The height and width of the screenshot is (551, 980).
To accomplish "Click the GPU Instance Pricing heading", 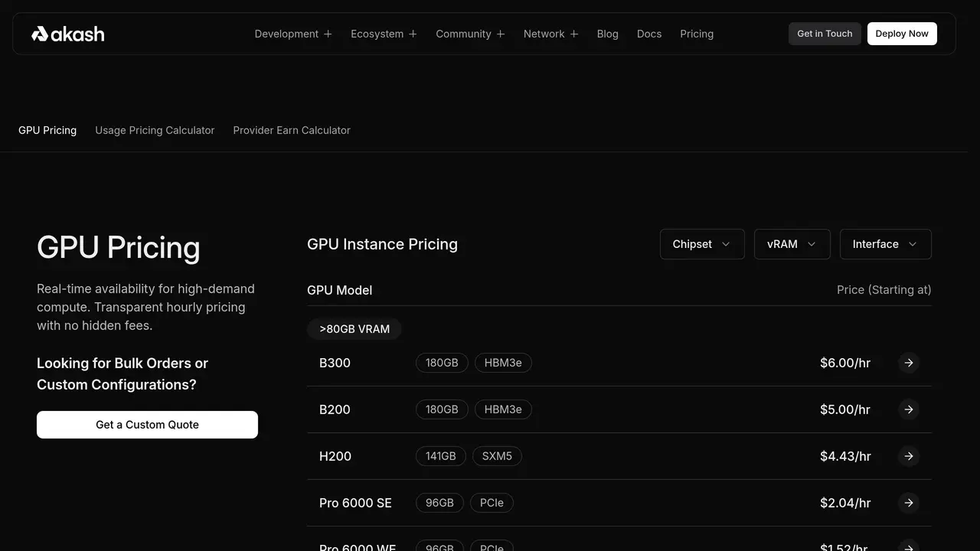I will pyautogui.click(x=382, y=244).
